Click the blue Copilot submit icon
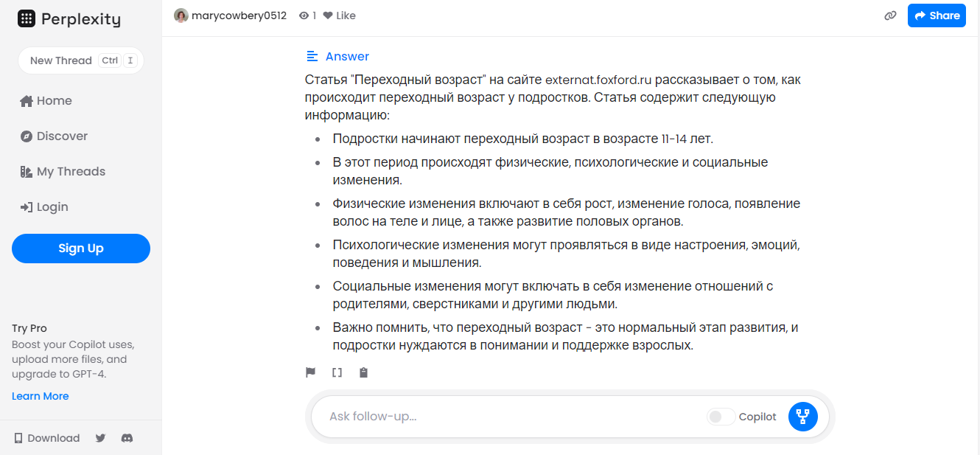Screen dimensions: 980x455 (802, 417)
